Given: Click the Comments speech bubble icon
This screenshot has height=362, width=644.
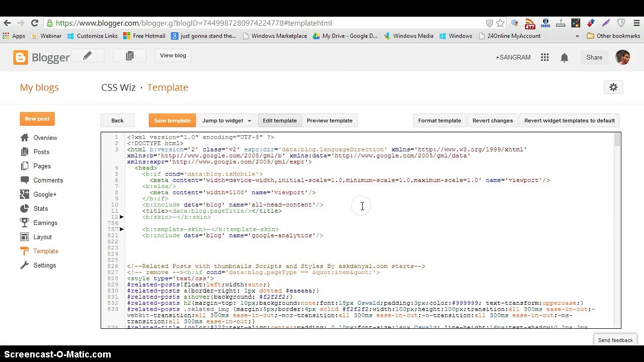Looking at the screenshot, I should tap(25, 180).
